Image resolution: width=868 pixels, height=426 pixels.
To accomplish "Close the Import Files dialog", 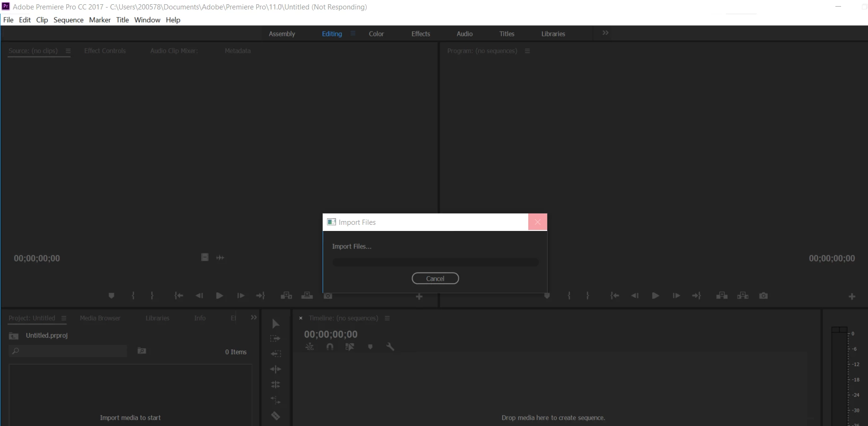I will click(537, 222).
